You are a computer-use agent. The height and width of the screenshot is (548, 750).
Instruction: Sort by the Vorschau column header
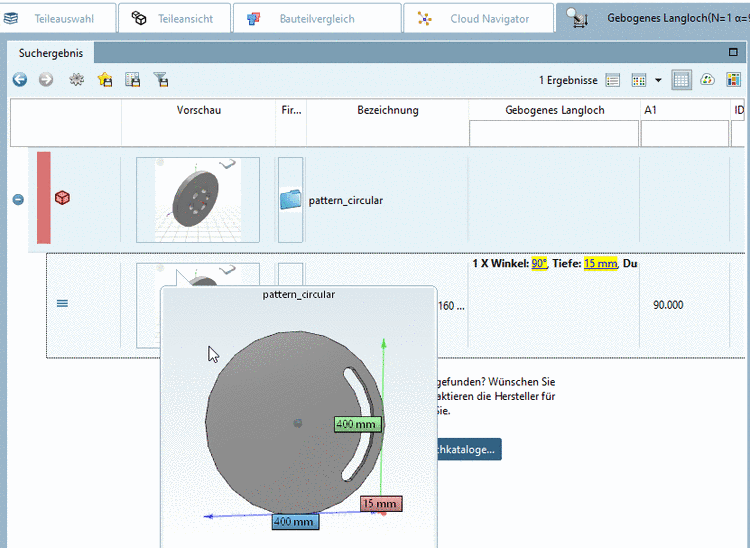[199, 110]
